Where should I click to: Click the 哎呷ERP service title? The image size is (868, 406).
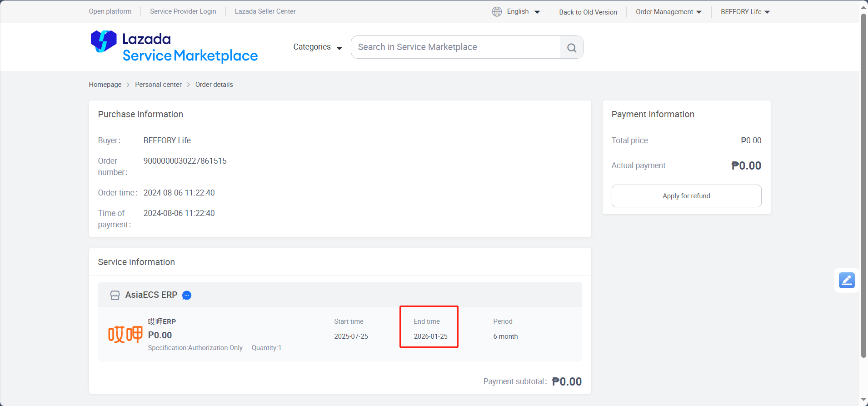coord(162,321)
